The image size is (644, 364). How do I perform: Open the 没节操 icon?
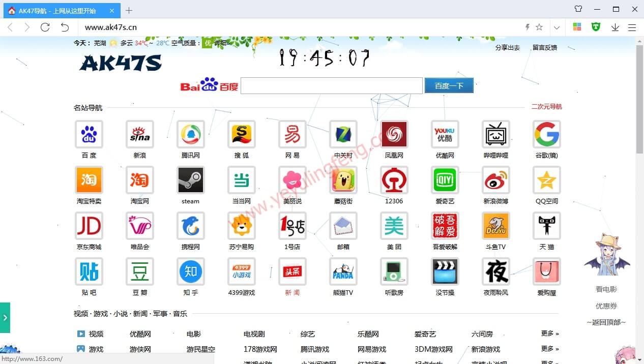445,271
